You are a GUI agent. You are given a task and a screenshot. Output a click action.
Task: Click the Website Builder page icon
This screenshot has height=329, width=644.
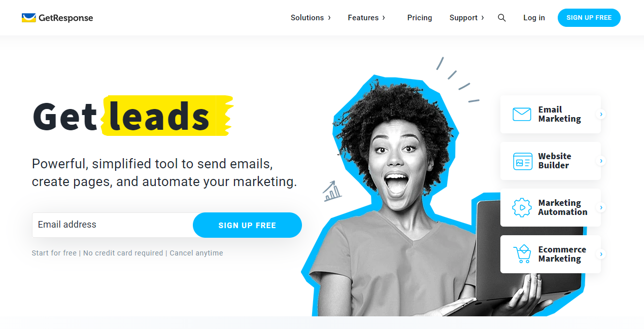[x=523, y=161]
